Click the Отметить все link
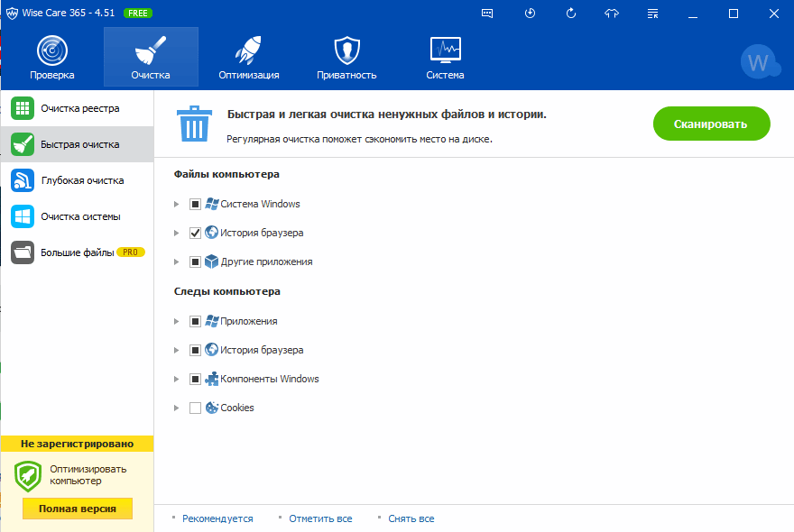The width and height of the screenshot is (794, 532). [x=321, y=518]
